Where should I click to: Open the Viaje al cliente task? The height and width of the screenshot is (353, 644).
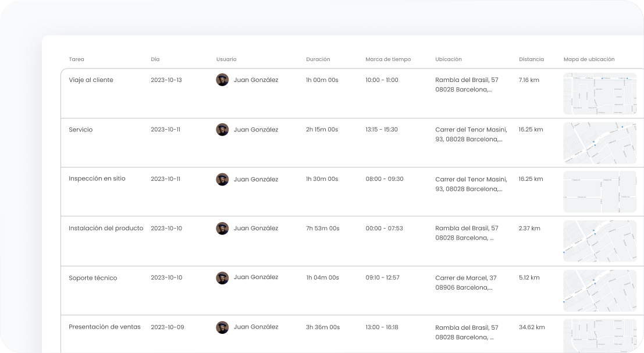(91, 80)
